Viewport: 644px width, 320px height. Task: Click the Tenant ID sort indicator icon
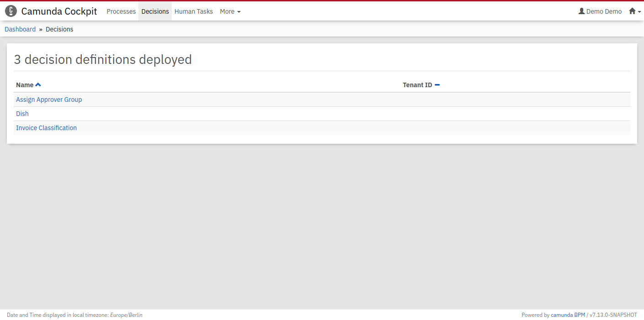[x=437, y=85]
